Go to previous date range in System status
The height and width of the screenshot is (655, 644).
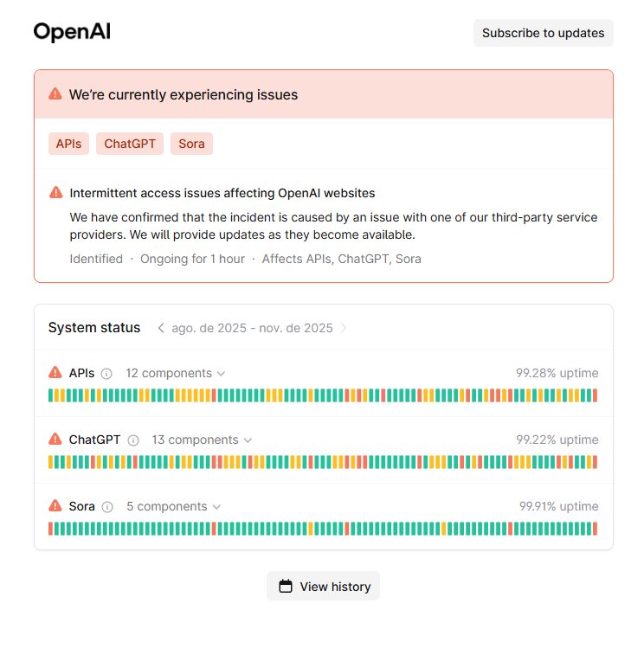pos(161,328)
